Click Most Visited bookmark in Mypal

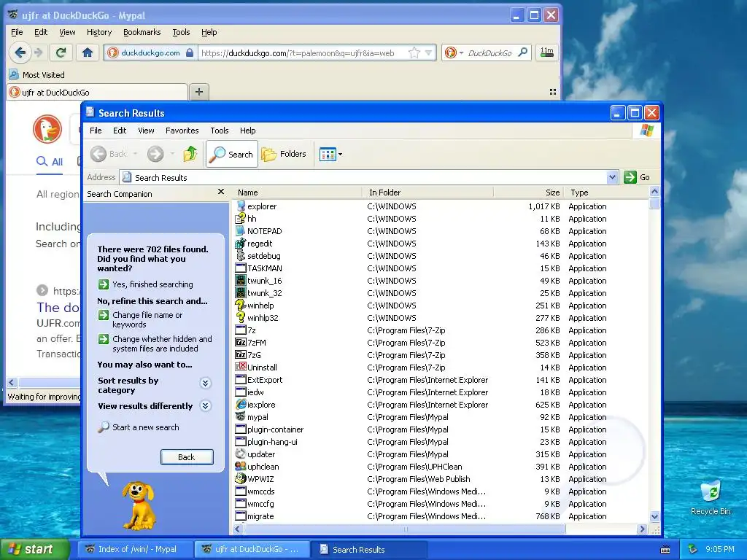click(37, 75)
